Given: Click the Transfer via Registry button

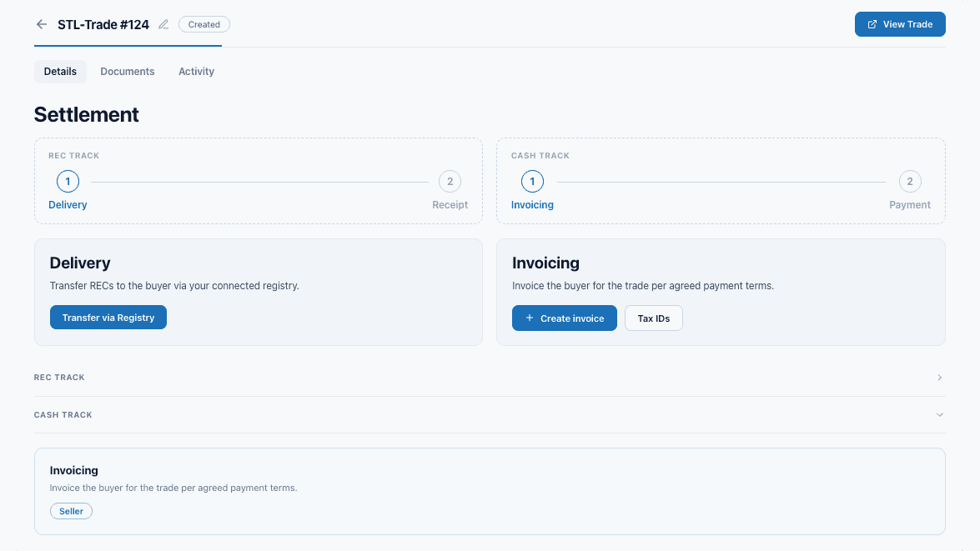Looking at the screenshot, I should (108, 318).
